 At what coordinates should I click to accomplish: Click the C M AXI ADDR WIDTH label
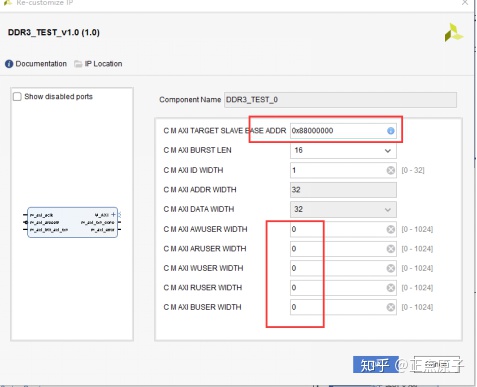(200, 190)
